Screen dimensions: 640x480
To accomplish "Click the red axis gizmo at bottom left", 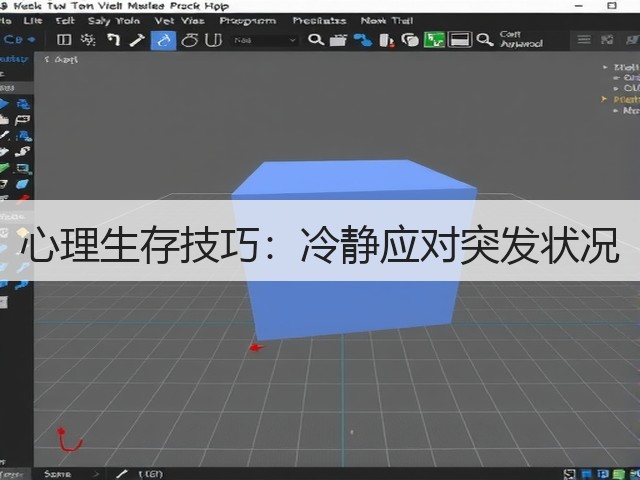I will (x=69, y=439).
